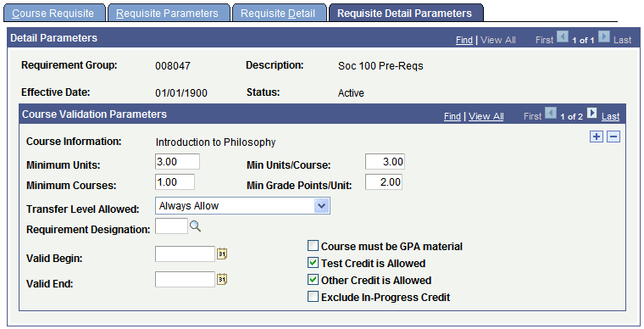Viewport: 644px width, 329px height.
Task: Open Requirement Designation lookup magnifier
Action: (x=195, y=226)
